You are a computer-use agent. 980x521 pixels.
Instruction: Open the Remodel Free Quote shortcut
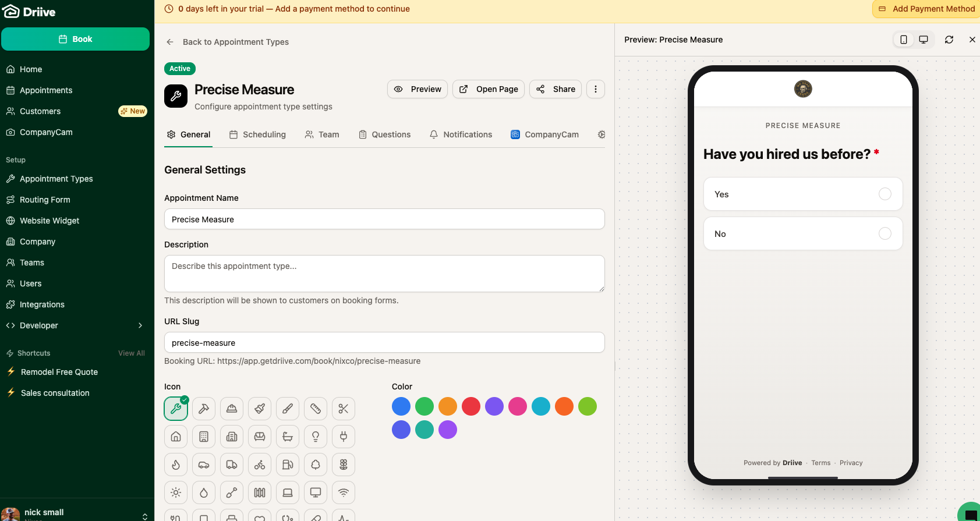point(77,372)
